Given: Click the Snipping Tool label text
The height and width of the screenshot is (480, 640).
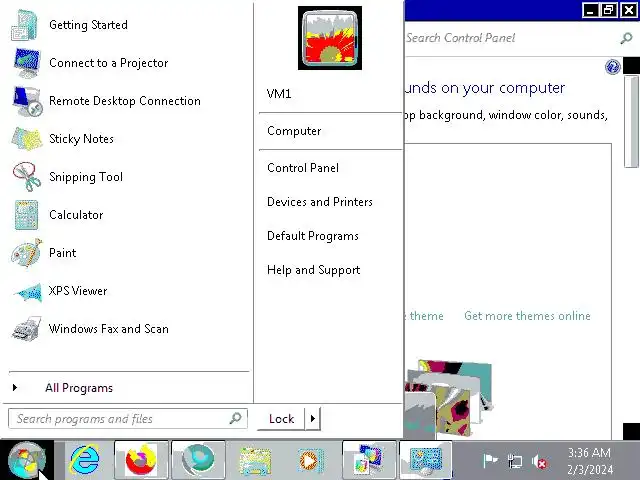Looking at the screenshot, I should 86,177.
